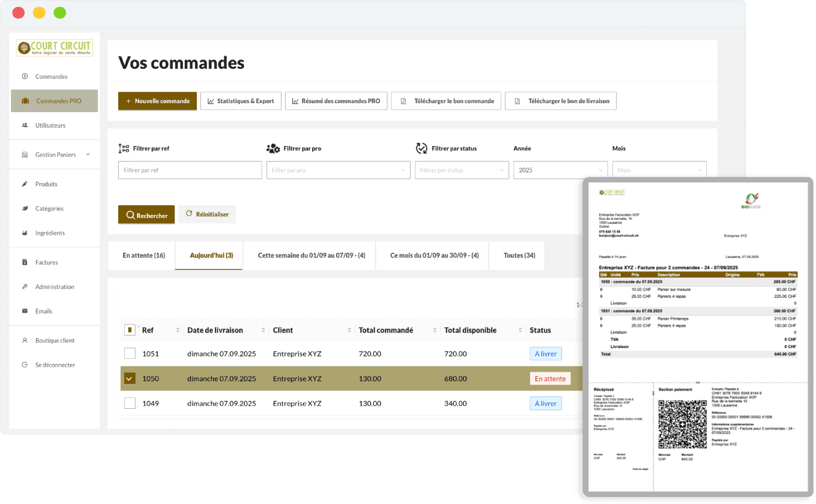Screen dimensions: 816x504
Task: Click the Administration wrench icon
Action: (25, 287)
